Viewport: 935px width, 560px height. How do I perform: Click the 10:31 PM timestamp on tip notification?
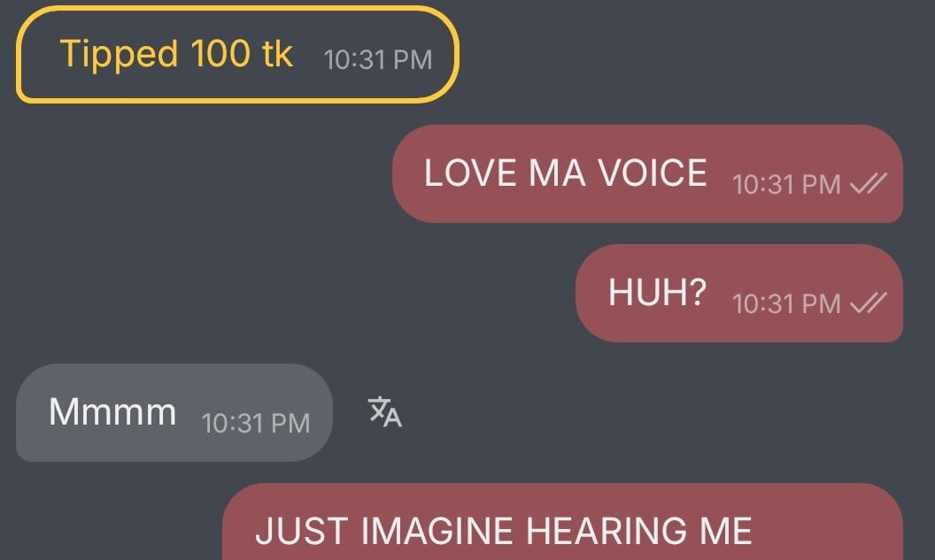click(x=378, y=59)
